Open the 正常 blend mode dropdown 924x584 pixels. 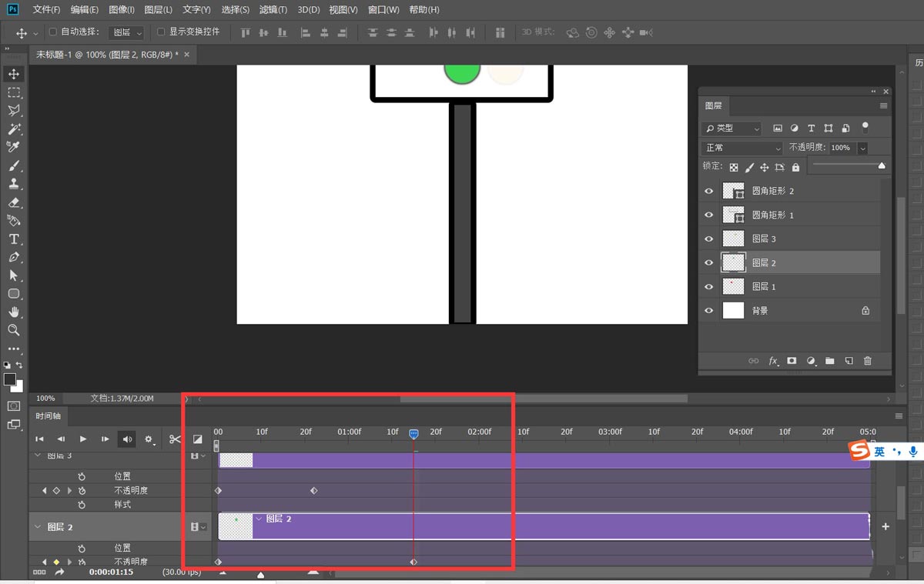coord(742,148)
